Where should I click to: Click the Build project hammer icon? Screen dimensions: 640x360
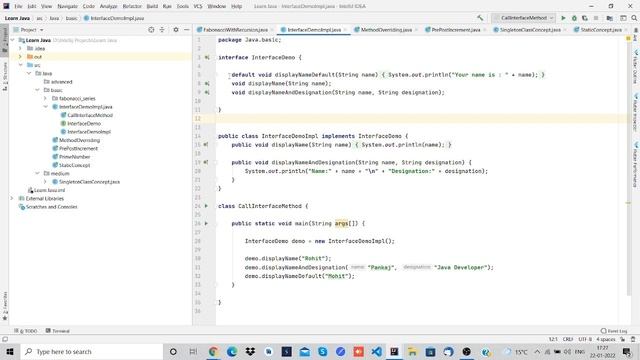point(480,18)
